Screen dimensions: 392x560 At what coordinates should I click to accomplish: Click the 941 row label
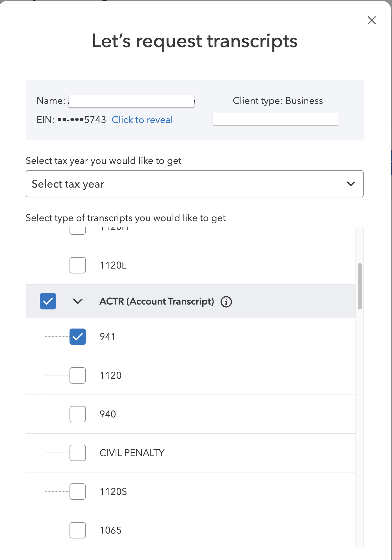(x=107, y=337)
